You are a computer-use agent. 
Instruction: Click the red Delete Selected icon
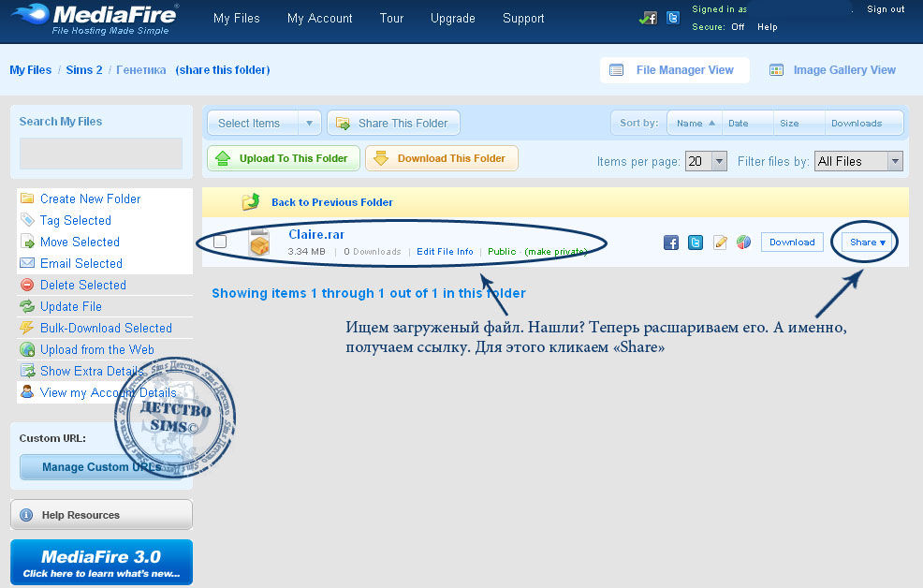(27, 285)
